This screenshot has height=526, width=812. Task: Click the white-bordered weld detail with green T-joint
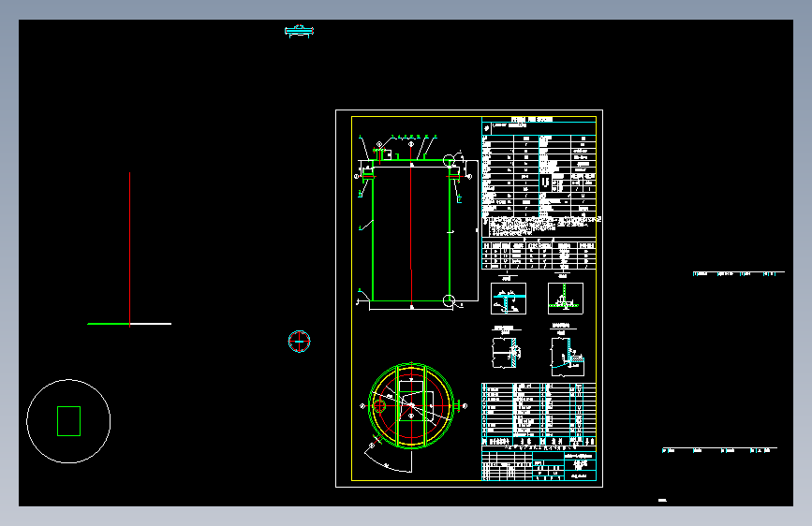point(566,299)
